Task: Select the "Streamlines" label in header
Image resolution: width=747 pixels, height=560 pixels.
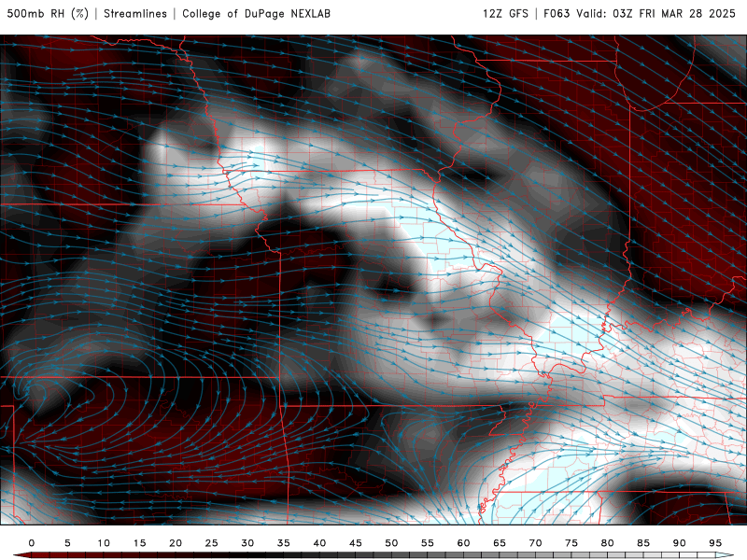Action: pyautogui.click(x=135, y=13)
